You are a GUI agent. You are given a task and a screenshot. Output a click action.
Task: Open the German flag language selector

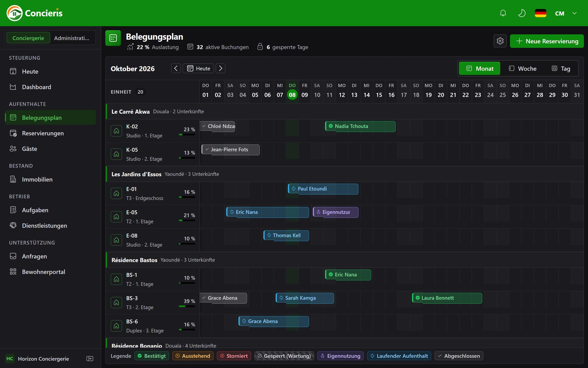[540, 13]
